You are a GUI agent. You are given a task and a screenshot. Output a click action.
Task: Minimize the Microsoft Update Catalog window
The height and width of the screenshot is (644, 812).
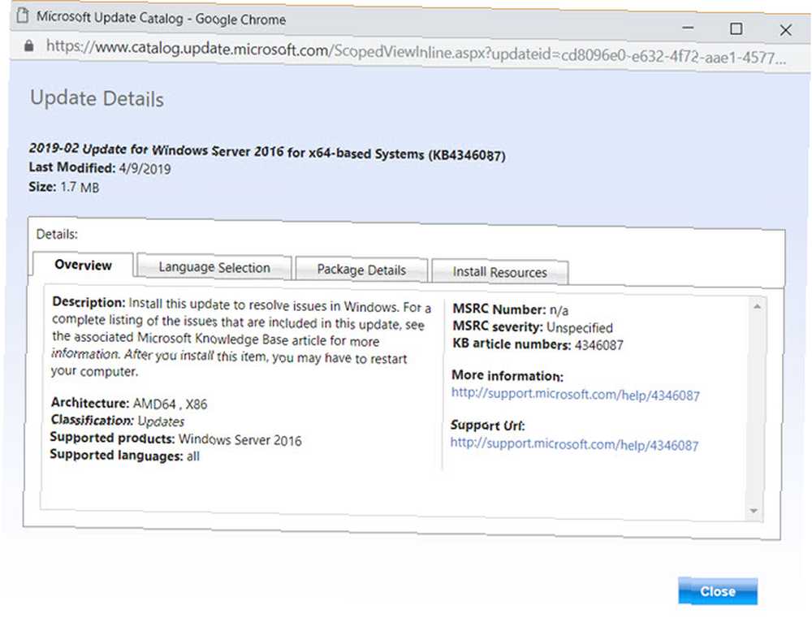tap(688, 28)
